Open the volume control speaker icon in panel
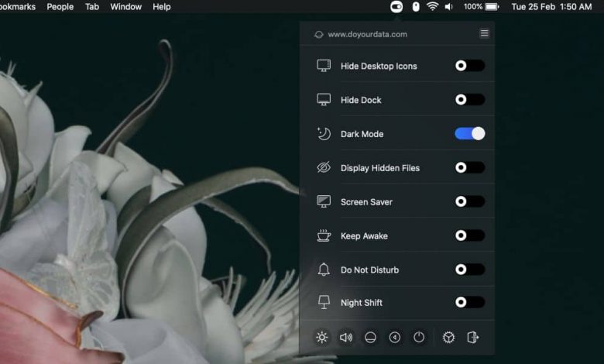 tap(346, 338)
